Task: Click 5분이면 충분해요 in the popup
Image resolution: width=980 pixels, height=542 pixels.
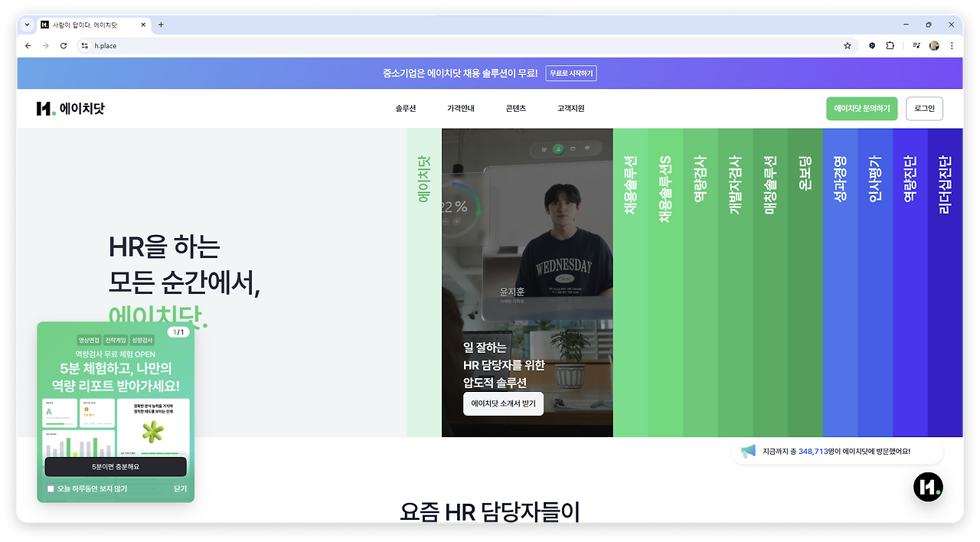Action: tap(116, 466)
